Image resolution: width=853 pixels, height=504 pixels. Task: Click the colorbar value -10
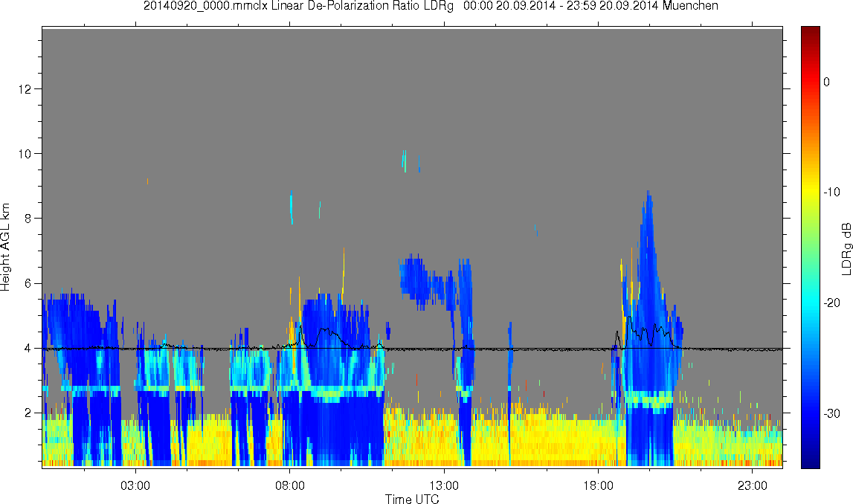831,192
